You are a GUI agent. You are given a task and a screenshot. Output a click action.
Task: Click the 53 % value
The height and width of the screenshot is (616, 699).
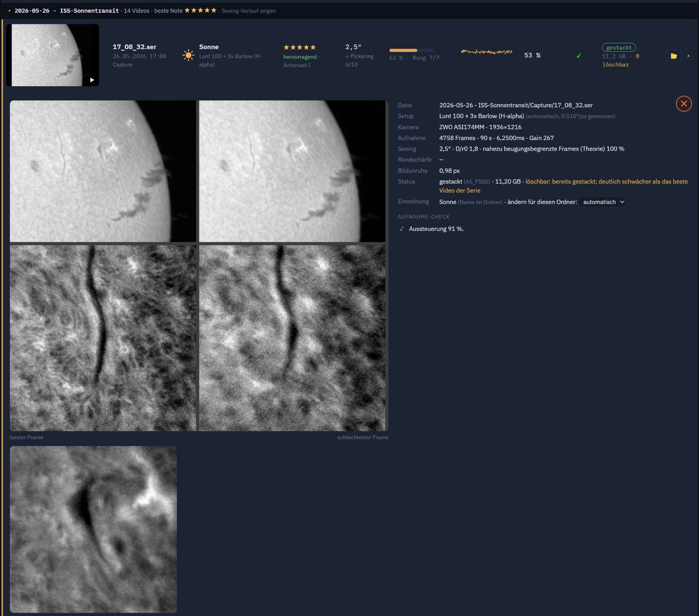[532, 55]
